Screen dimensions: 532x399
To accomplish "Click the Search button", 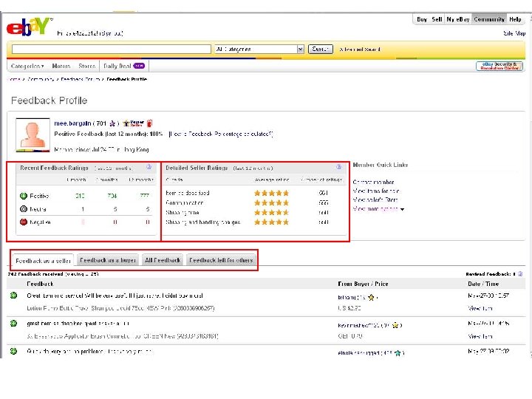I will click(320, 50).
